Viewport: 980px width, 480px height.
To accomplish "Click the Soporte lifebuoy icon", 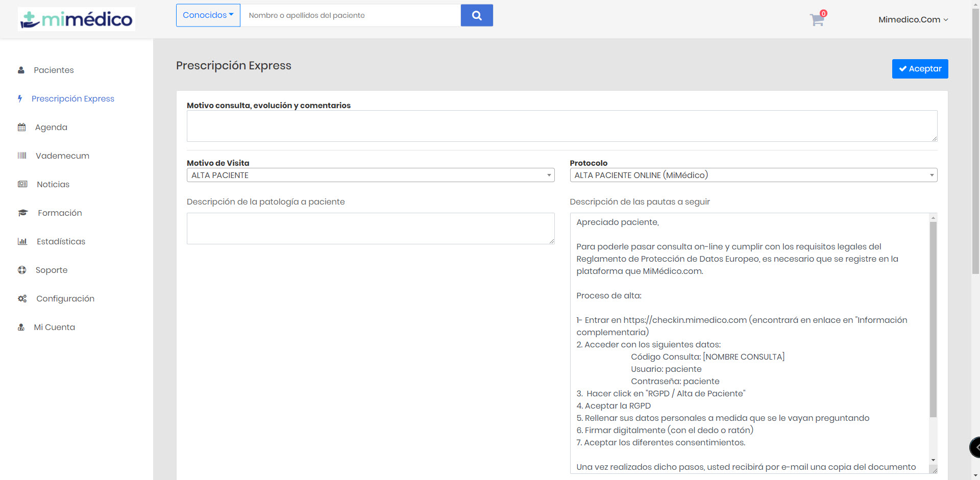I will (22, 270).
